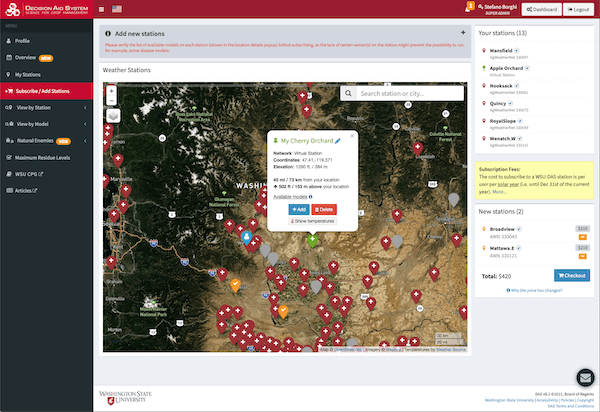Zoom in on the weather stations map
Image resolution: width=600 pixels, height=412 pixels.
click(111, 92)
